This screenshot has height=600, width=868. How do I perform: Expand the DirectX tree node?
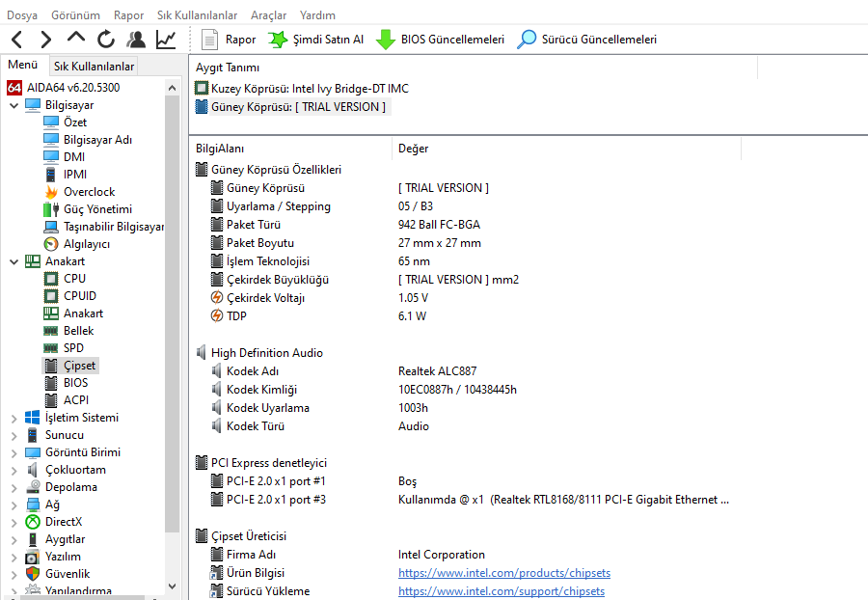click(x=14, y=522)
